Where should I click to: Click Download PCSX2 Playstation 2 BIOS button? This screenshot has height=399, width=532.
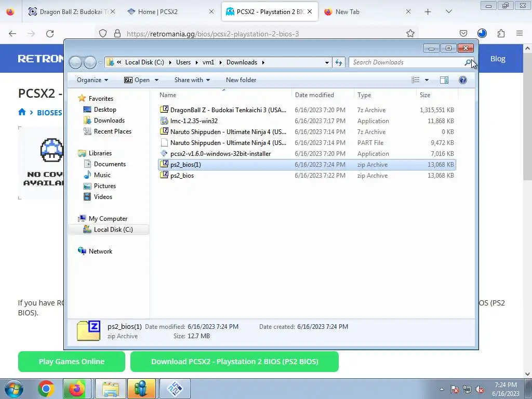pyautogui.click(x=234, y=362)
